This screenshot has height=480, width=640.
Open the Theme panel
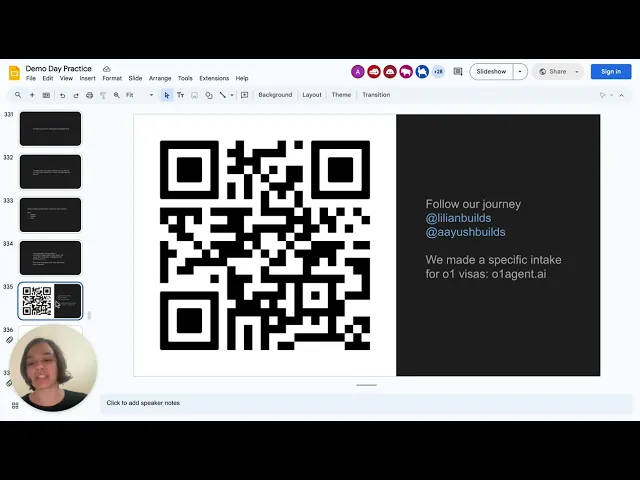coord(341,95)
